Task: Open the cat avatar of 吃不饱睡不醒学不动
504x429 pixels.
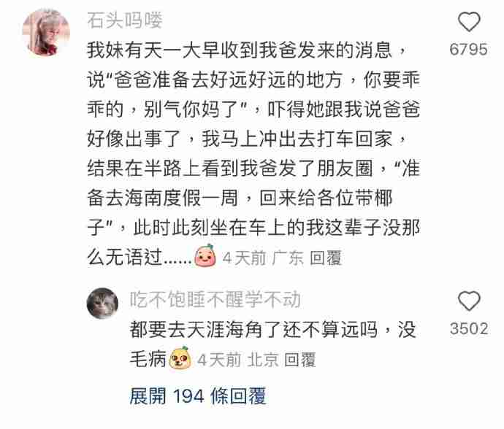Action: click(x=102, y=303)
